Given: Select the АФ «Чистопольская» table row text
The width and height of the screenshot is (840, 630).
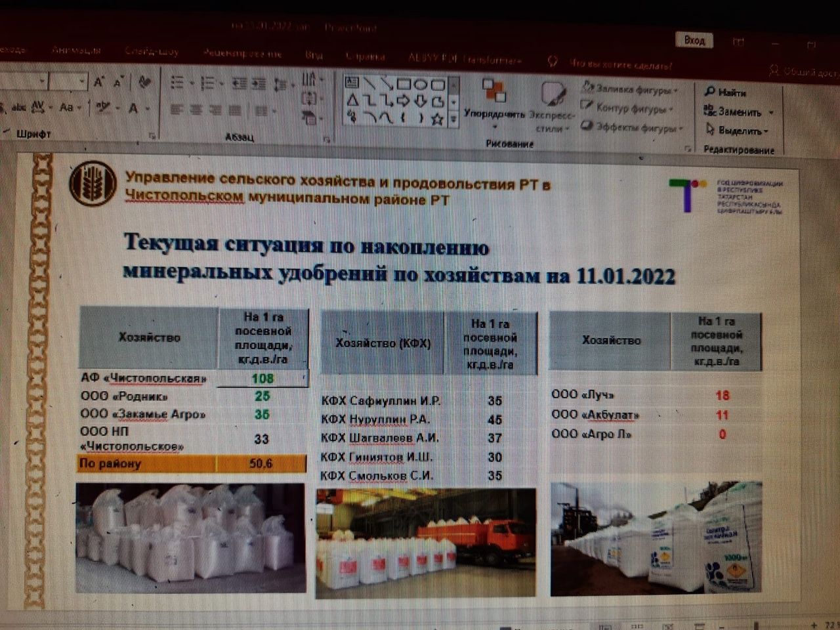Looking at the screenshot, I should [x=144, y=379].
